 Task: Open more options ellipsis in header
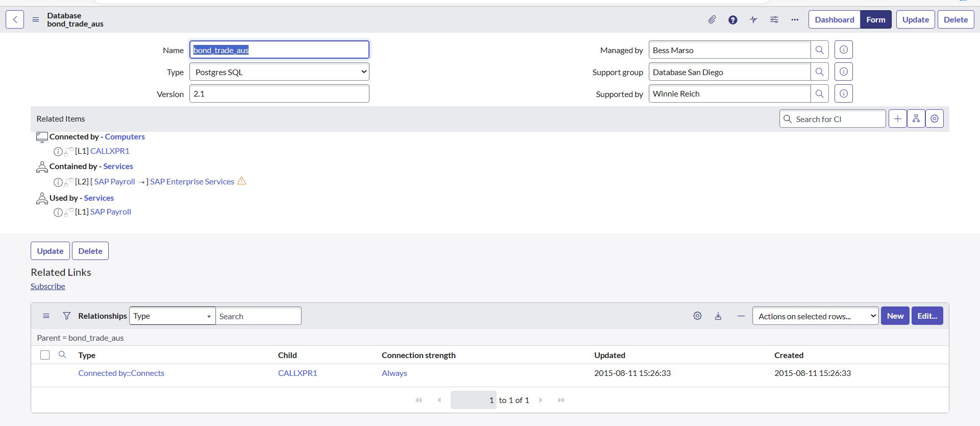pos(795,19)
